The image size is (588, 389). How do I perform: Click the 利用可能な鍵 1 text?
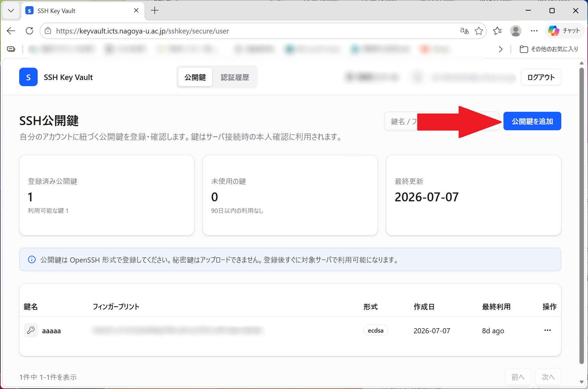coord(48,211)
